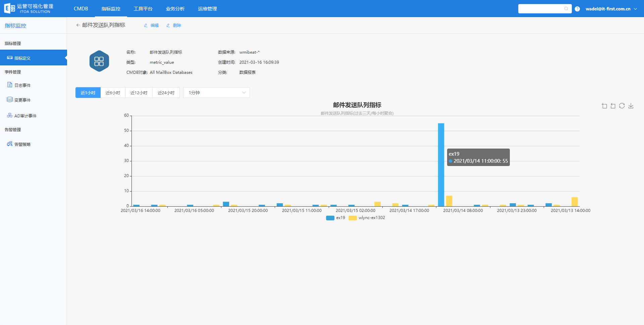Click the 变更事件 database icon
The image size is (644, 325).
point(10,100)
